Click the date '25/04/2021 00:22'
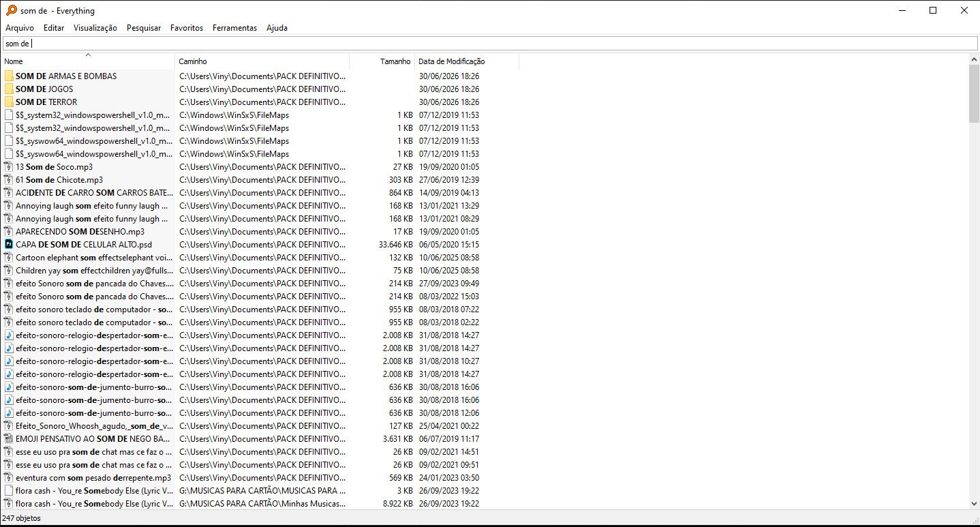 click(449, 426)
